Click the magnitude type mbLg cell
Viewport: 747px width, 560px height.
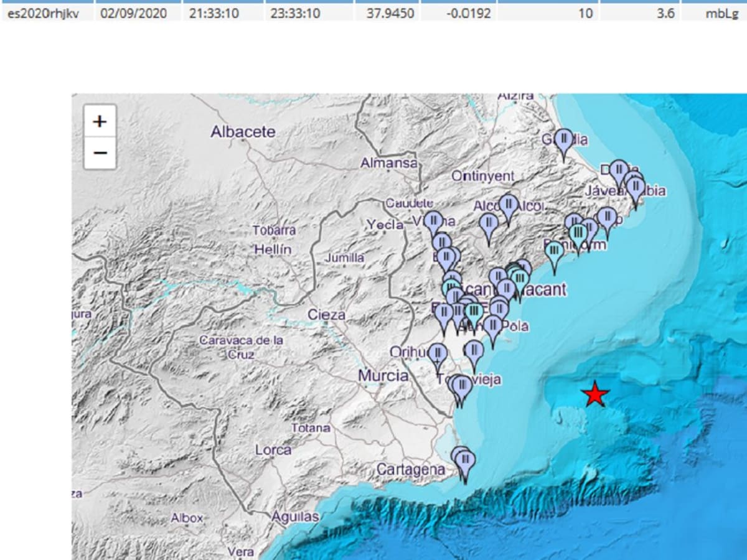[x=720, y=12]
